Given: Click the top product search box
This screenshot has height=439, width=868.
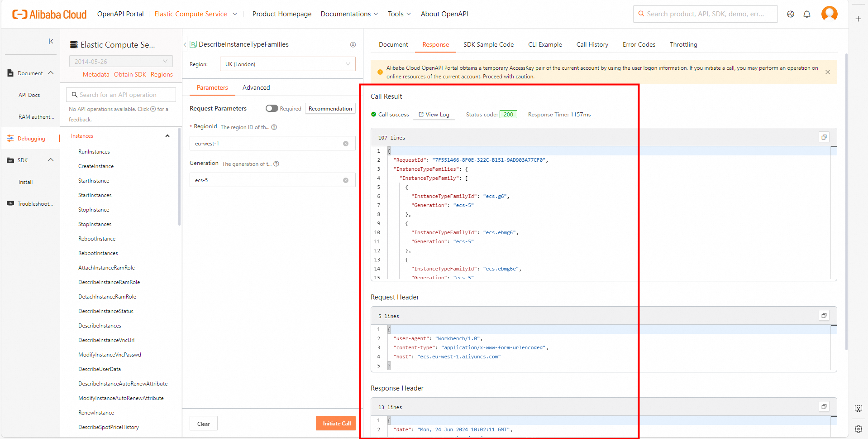Looking at the screenshot, I should click(705, 14).
